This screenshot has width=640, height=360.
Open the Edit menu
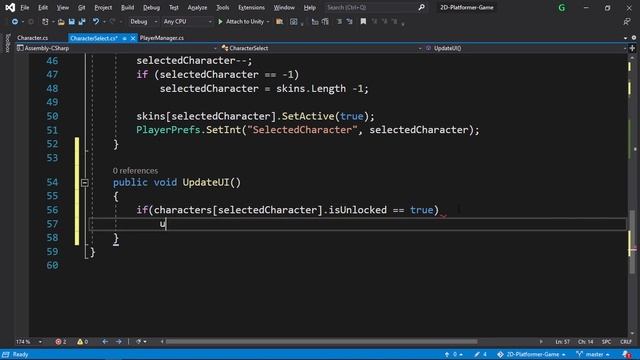[x=42, y=7]
